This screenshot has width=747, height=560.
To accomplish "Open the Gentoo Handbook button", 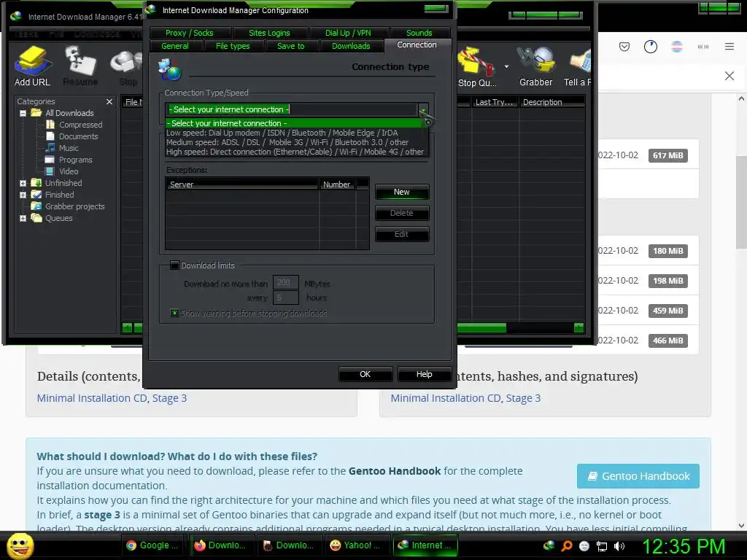I will pyautogui.click(x=638, y=476).
